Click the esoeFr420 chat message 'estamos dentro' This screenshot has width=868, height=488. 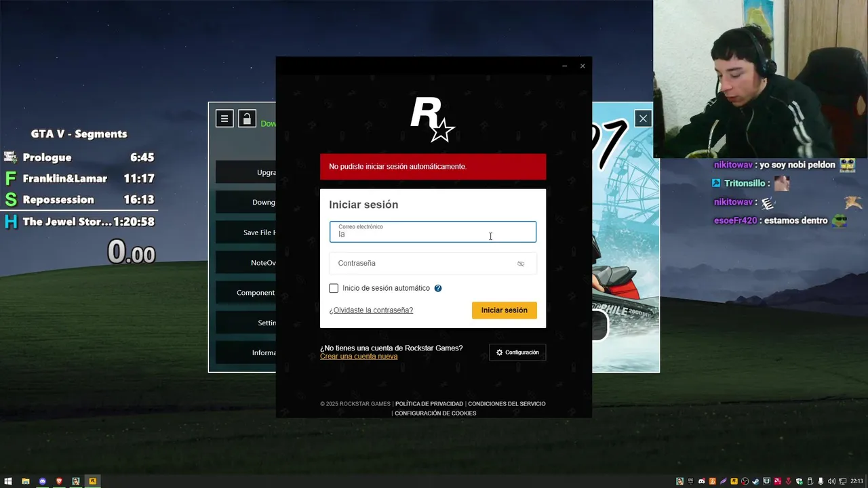pos(781,220)
